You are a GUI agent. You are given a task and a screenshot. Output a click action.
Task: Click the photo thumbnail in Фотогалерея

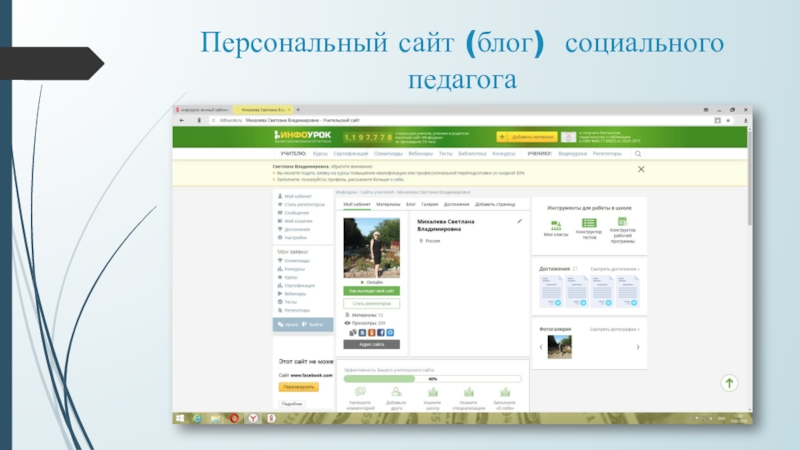point(561,346)
